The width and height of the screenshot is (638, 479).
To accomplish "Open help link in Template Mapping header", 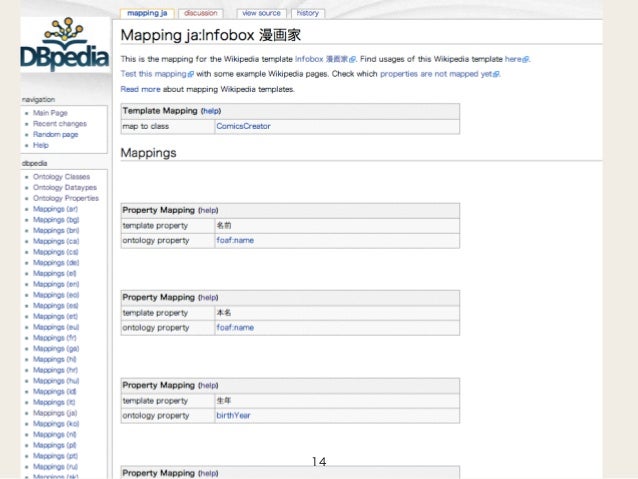I will [211, 111].
